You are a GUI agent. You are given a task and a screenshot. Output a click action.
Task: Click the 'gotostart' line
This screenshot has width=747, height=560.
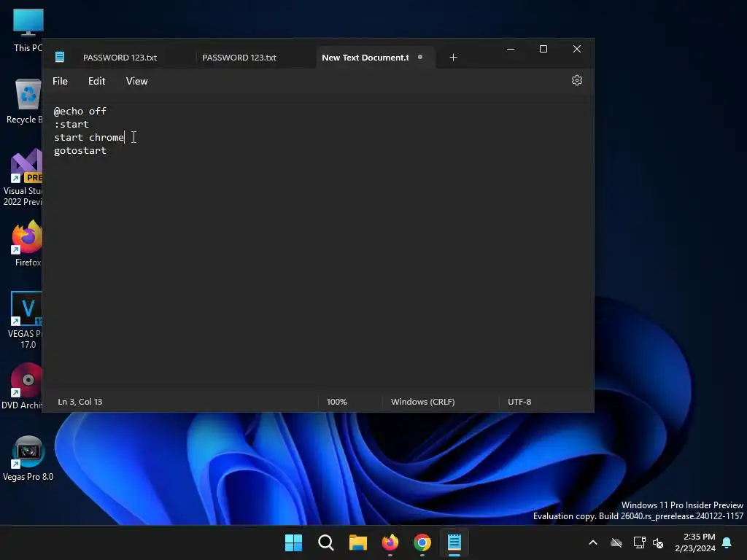click(80, 150)
